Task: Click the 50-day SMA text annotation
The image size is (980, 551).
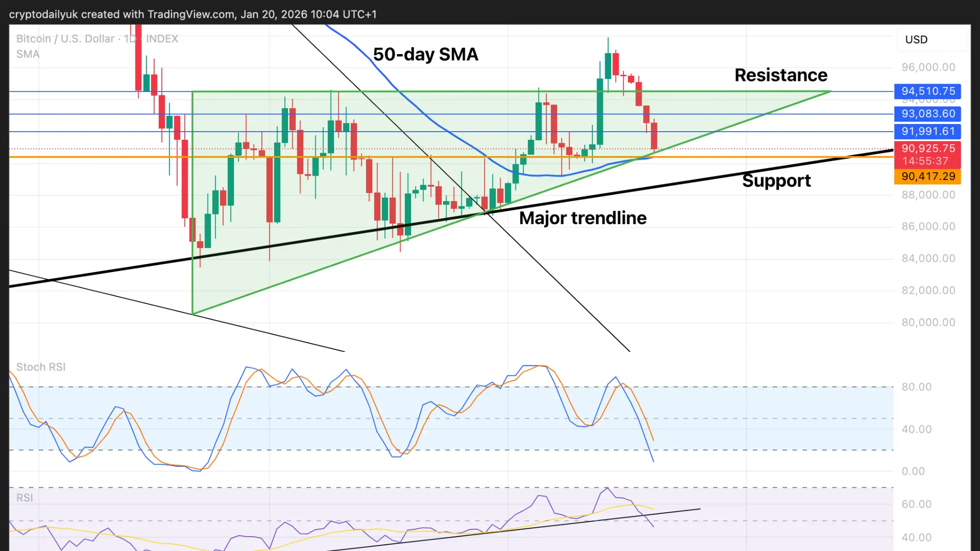Action: point(425,55)
